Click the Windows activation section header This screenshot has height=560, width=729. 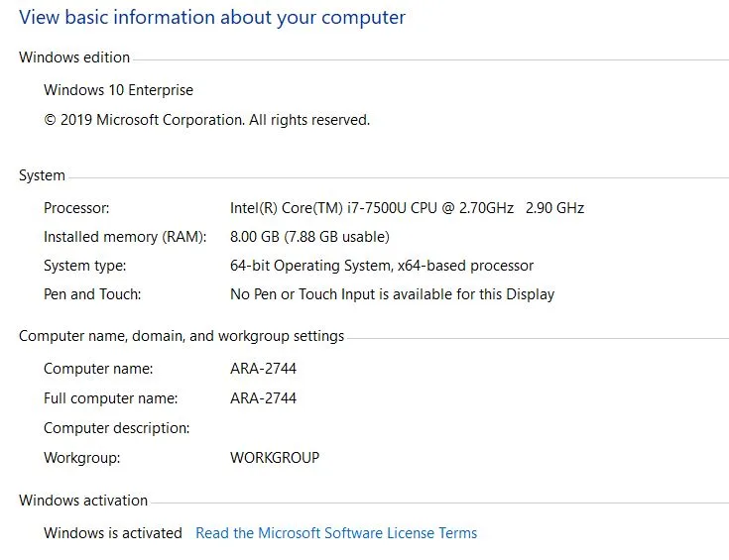(83, 501)
